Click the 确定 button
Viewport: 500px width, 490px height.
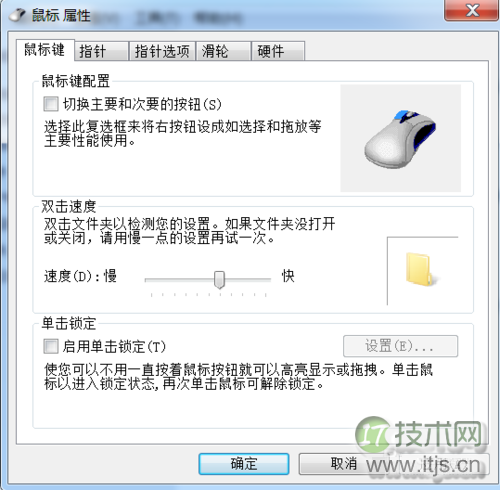[244, 464]
